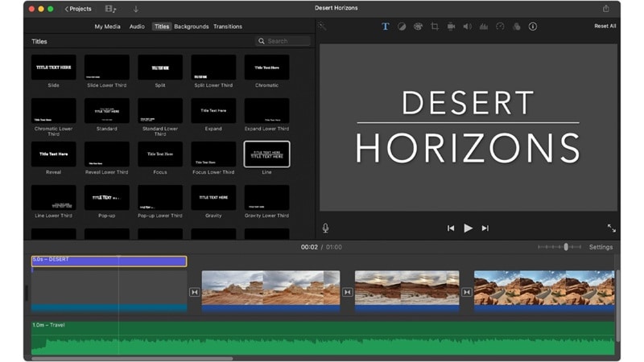Open the speed adjustment icon
The height and width of the screenshot is (362, 644).
(x=500, y=27)
